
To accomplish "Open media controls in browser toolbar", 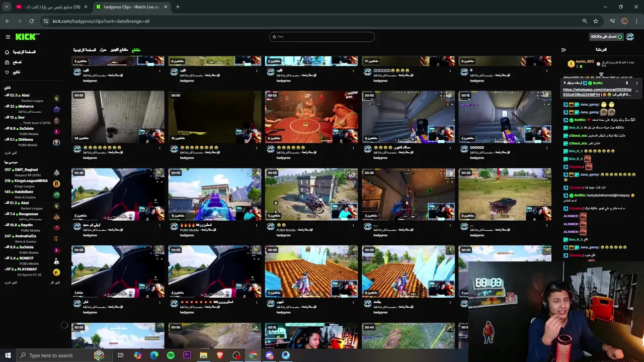I will [612, 21].
